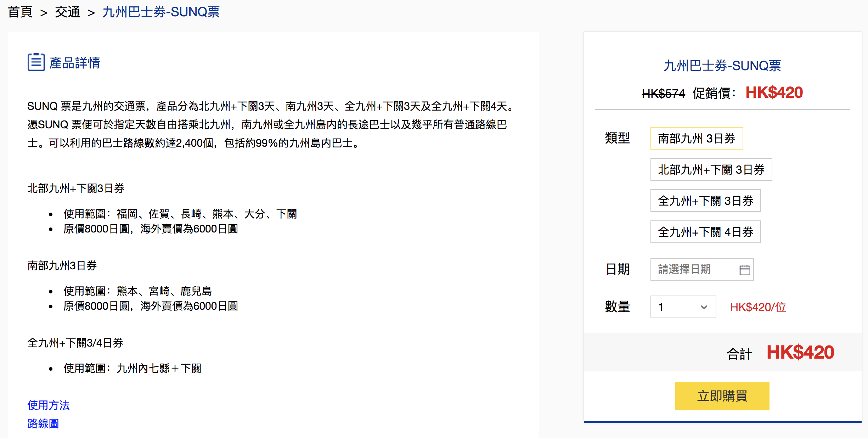Select the 北部九州+下關 3日券 ticket type

(x=711, y=169)
